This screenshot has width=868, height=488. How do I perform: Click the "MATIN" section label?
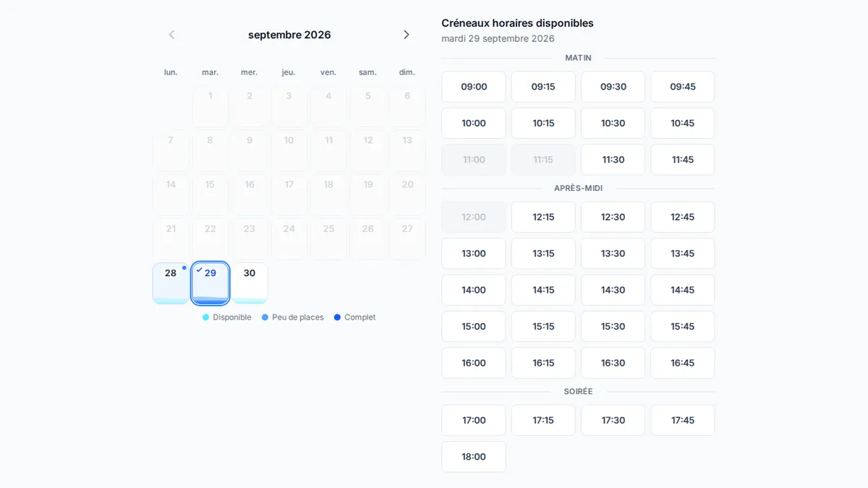[578, 58]
